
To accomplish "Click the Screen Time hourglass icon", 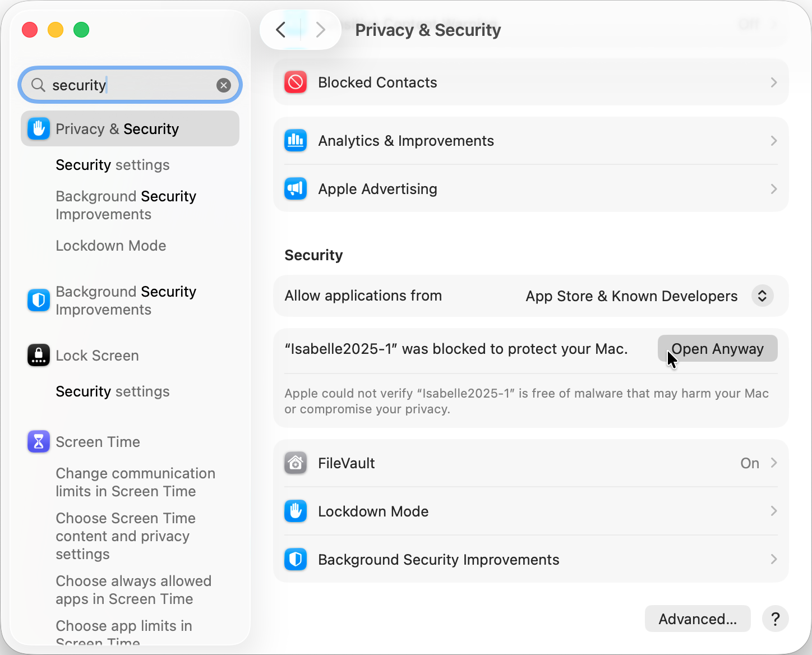I will (x=39, y=442).
